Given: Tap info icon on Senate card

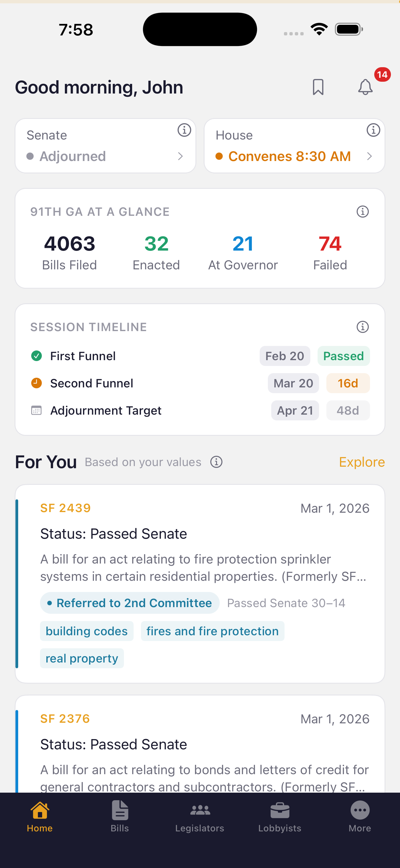Looking at the screenshot, I should coord(184,130).
